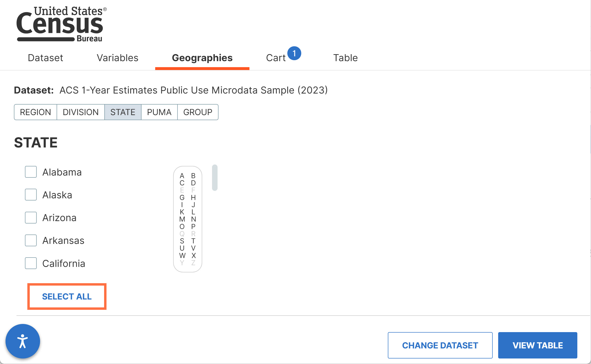The width and height of the screenshot is (591, 364).
Task: Open the accessibility options icon
Action: tap(23, 341)
